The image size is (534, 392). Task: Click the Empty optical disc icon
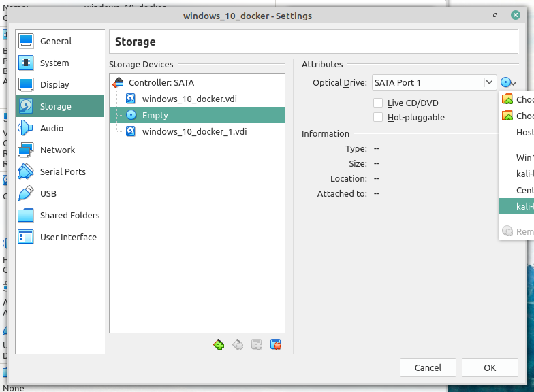point(131,116)
